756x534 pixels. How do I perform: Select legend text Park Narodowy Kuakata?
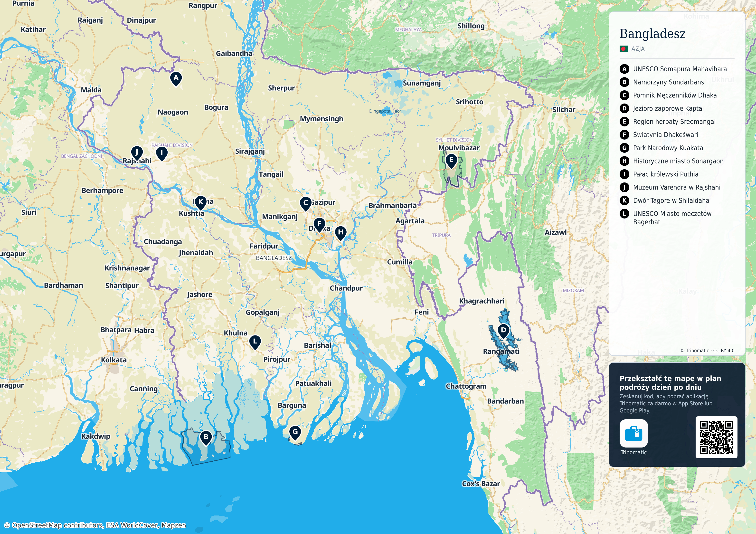tap(668, 148)
